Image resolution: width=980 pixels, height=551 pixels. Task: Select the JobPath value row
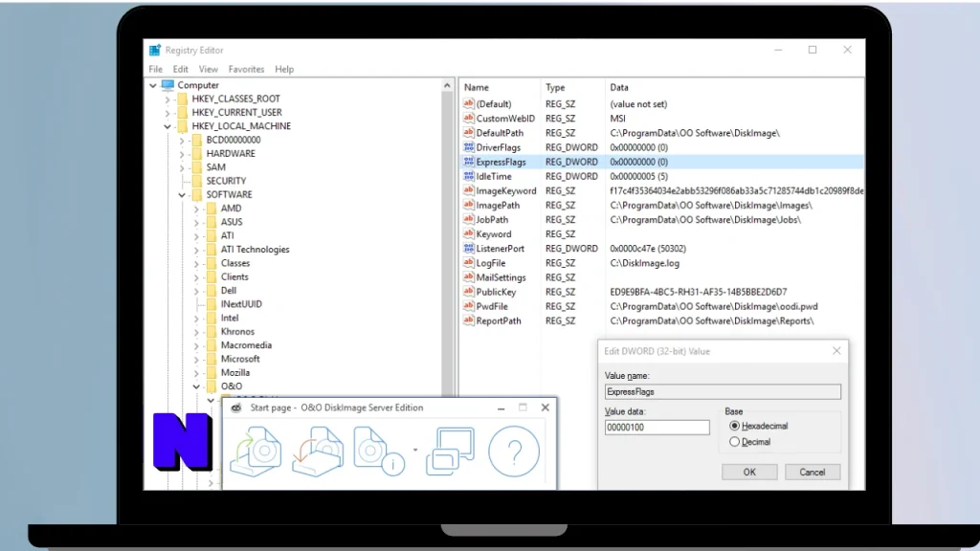pos(662,220)
